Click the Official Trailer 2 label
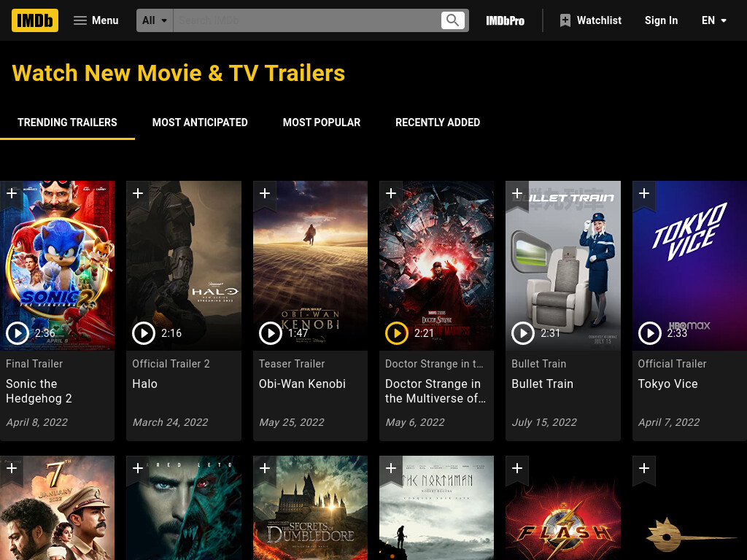Viewport: 747px width, 560px height. coord(171,364)
